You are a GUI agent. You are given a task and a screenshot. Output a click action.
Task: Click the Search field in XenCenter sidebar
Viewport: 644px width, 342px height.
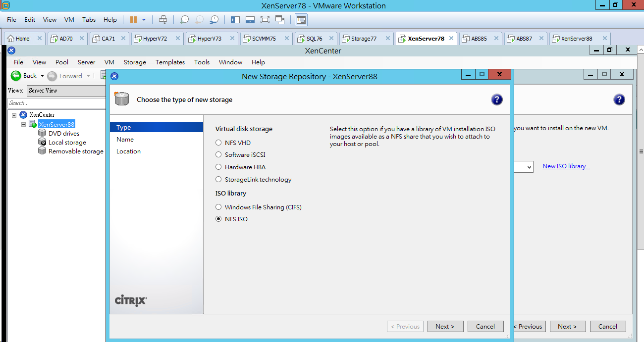click(57, 103)
